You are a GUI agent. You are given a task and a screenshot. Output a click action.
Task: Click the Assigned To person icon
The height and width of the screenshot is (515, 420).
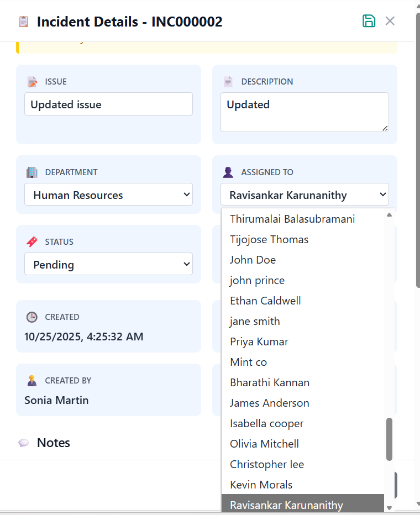click(x=228, y=172)
